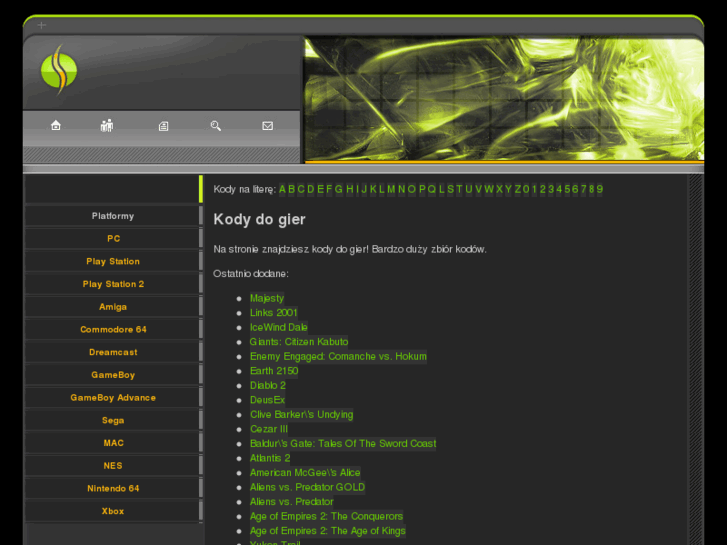The image size is (727, 545).
Task: Open American McGee's Alice link
Action: [305, 473]
